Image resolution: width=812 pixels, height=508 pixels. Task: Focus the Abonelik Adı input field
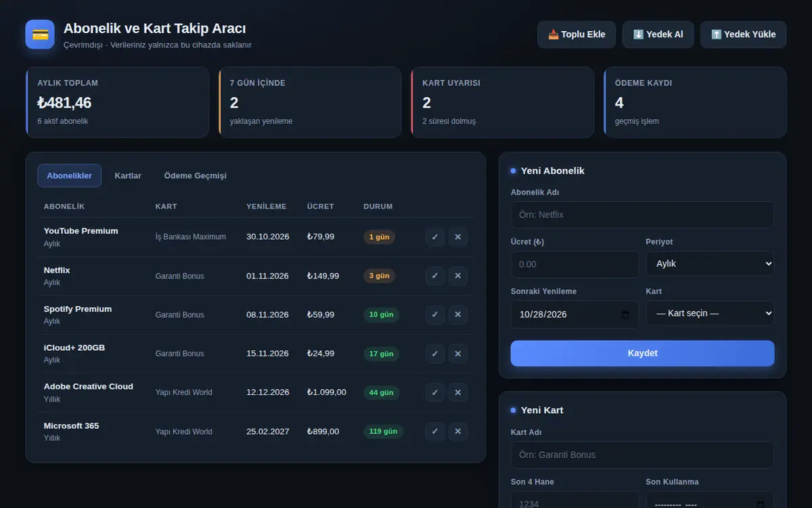click(x=642, y=215)
